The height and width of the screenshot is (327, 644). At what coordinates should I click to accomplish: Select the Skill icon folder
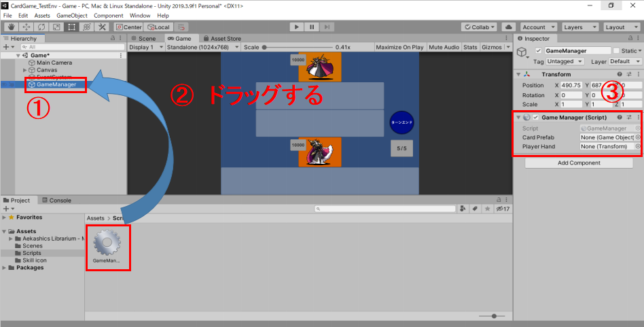point(35,260)
